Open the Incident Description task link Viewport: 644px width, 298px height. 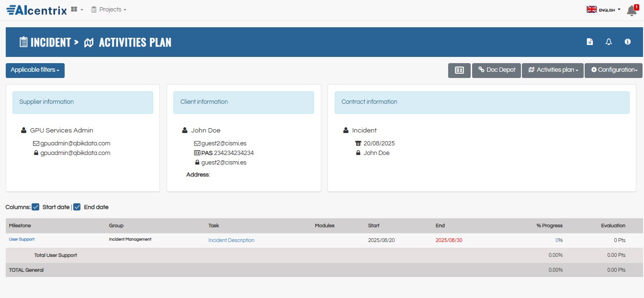point(231,240)
